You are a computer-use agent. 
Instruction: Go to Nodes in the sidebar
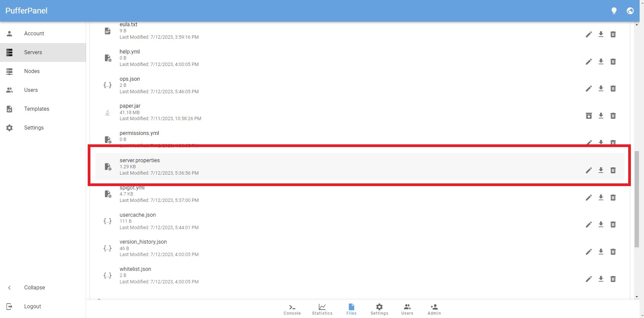coord(32,71)
